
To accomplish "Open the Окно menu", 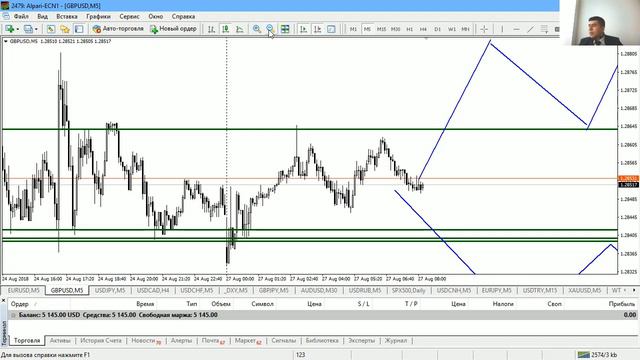I will click(x=156, y=16).
